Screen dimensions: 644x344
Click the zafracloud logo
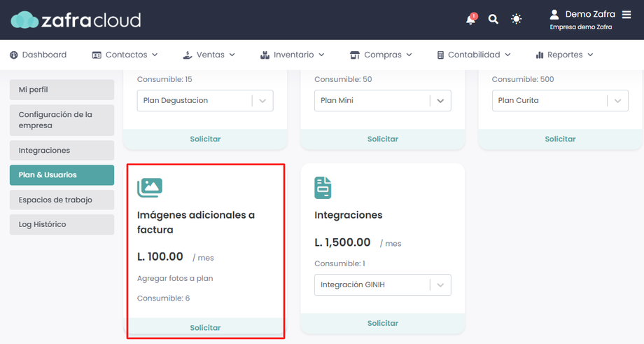click(76, 20)
